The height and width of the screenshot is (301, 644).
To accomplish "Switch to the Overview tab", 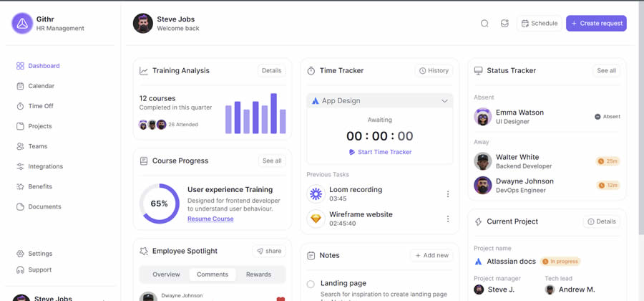I will click(166, 274).
